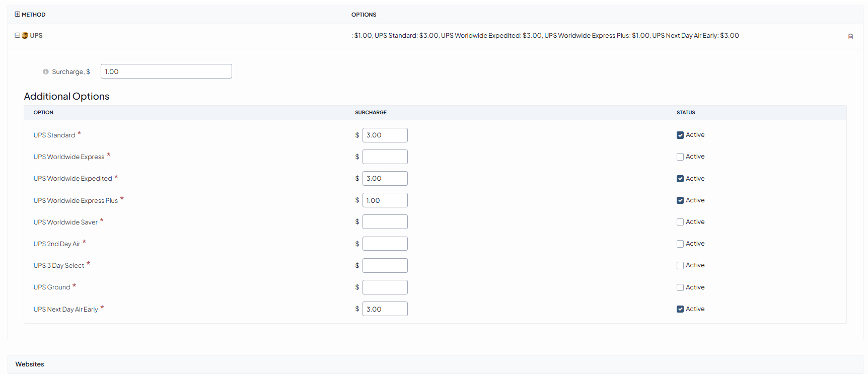The height and width of the screenshot is (375, 868).
Task: Uncheck Active for UPS Next Day Air Early
Action: (680, 309)
